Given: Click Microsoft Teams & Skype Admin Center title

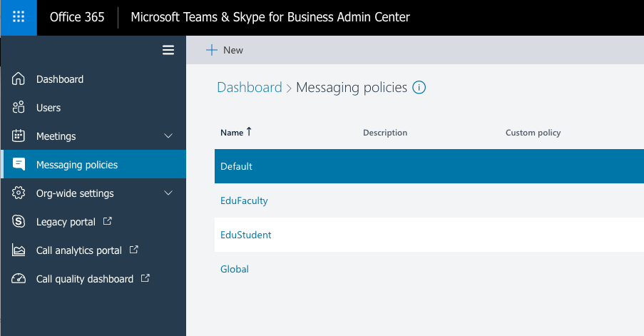Looking at the screenshot, I should 270,17.
